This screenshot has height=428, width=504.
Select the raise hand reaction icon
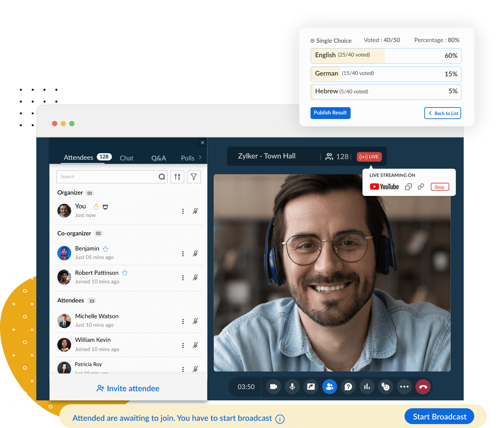click(386, 387)
